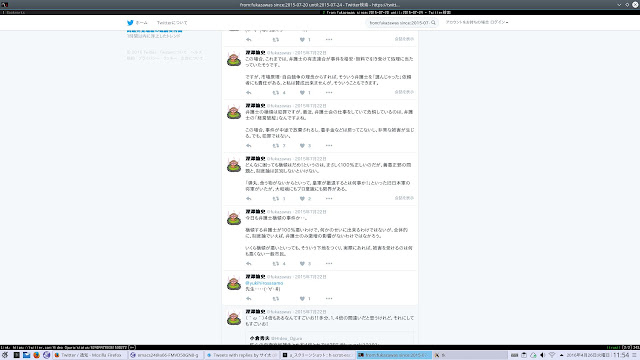Open the terminal launcher in taskbar
Viewport: 640px width, 360px height.
17,355
